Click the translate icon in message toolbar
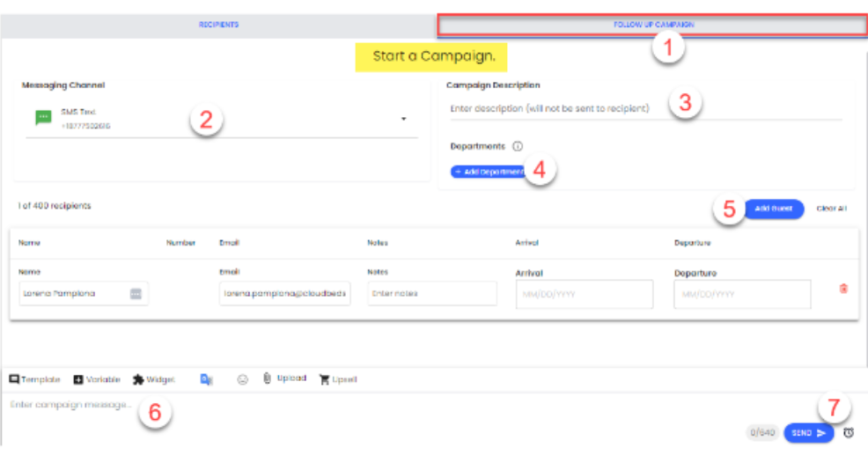Screen dimensions: 868x470 pos(206,379)
